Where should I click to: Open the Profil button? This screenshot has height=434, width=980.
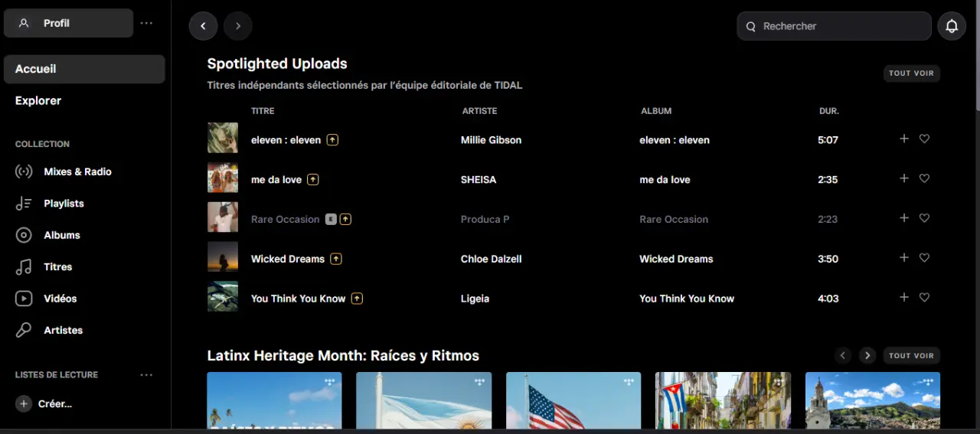[x=68, y=23]
